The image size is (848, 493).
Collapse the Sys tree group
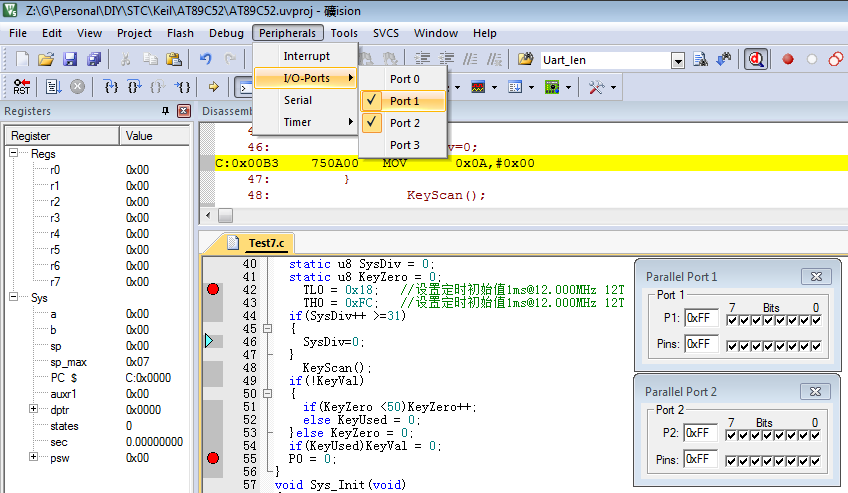14,297
